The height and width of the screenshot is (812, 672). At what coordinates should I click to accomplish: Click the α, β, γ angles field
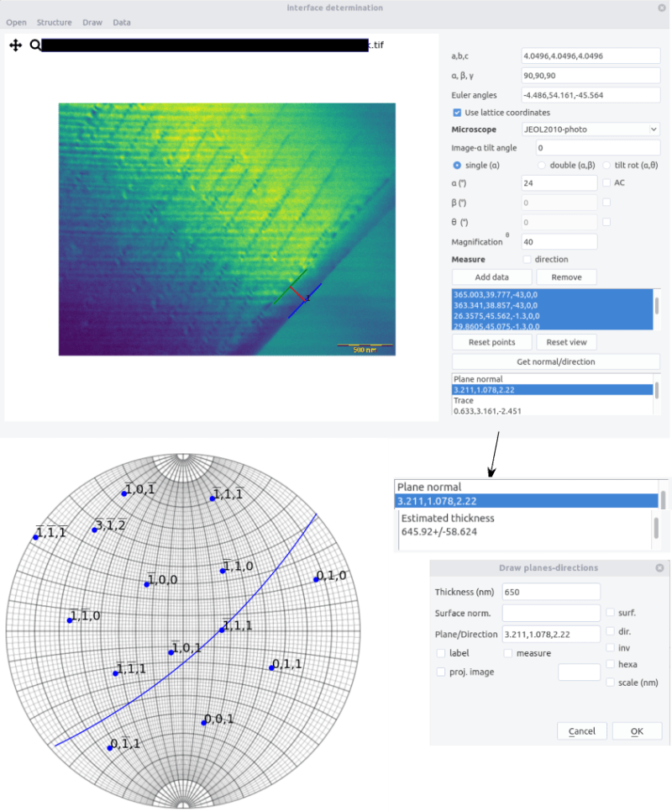pos(591,76)
